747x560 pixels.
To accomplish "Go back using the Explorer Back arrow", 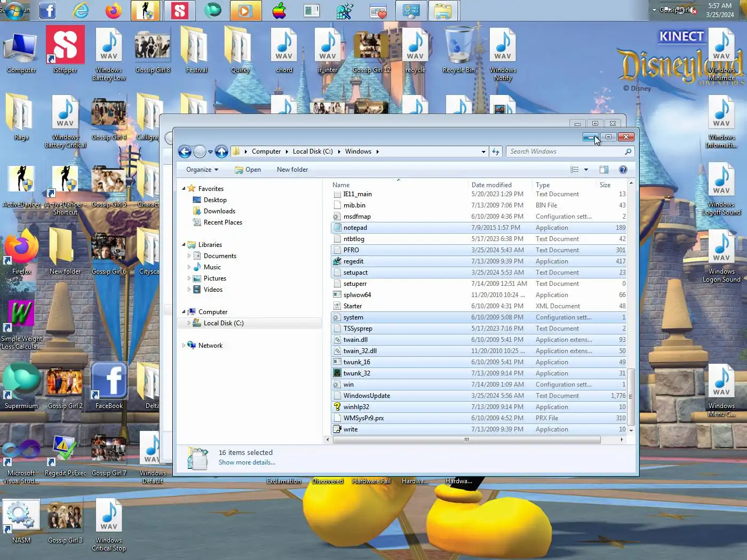I will 185,152.
